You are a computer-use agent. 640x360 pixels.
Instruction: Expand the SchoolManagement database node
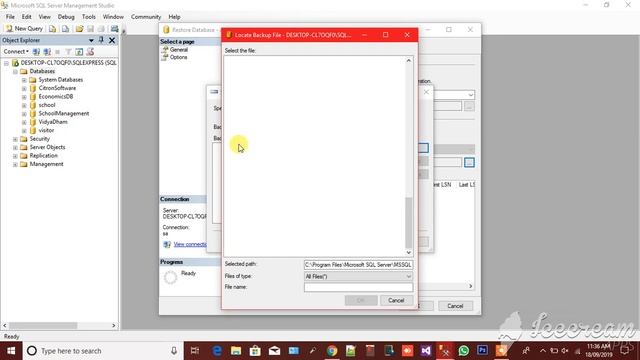coord(24,113)
